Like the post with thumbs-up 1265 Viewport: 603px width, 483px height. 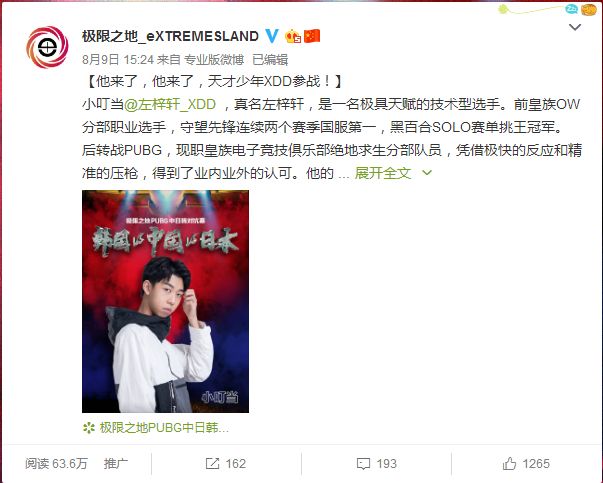click(509, 463)
